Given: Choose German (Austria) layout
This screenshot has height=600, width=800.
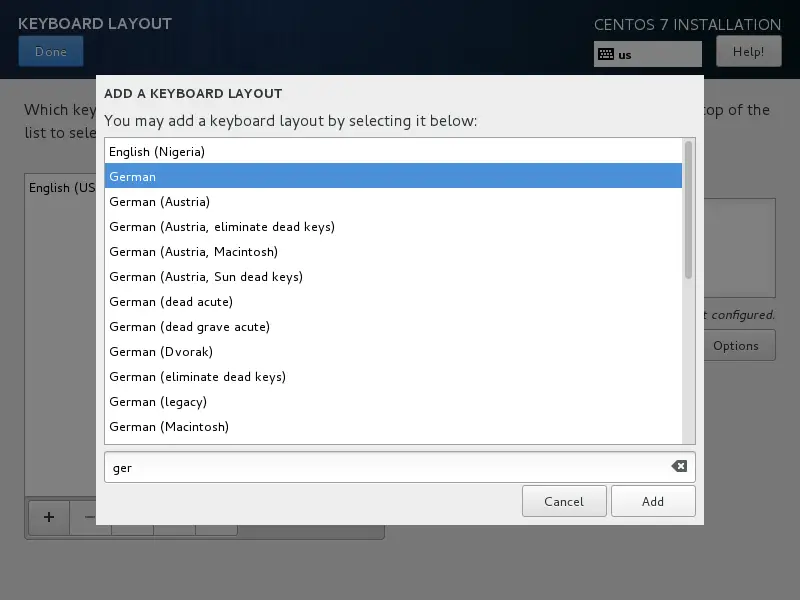Looking at the screenshot, I should 393,202.
